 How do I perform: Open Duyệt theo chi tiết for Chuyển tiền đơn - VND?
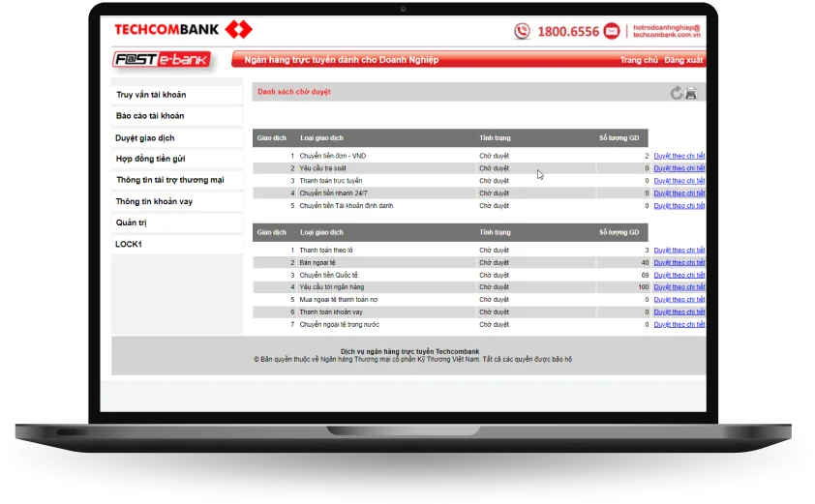pyautogui.click(x=679, y=156)
